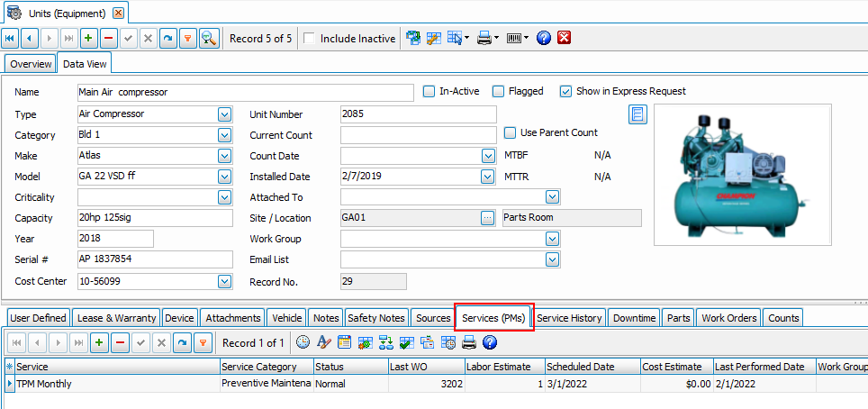868x409 pixels.
Task: Delete service with lower red minus
Action: [x=120, y=343]
